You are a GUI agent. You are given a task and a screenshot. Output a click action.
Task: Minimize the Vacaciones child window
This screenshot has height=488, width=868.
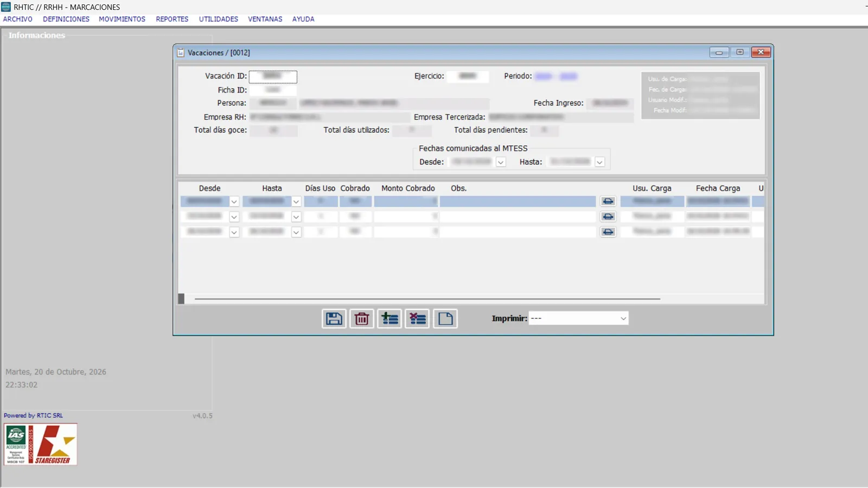click(719, 52)
